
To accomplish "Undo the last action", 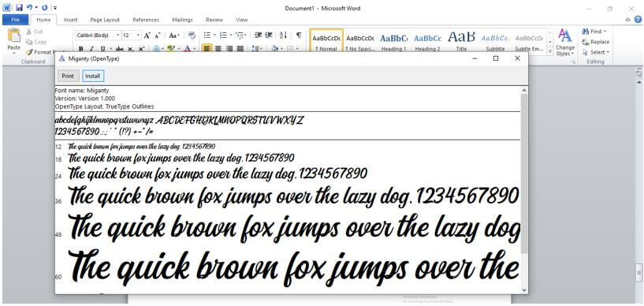I will point(29,7).
